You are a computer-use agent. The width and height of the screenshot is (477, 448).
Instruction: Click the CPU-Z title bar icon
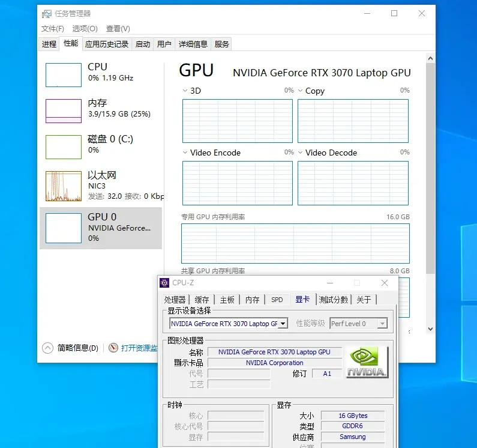click(164, 283)
